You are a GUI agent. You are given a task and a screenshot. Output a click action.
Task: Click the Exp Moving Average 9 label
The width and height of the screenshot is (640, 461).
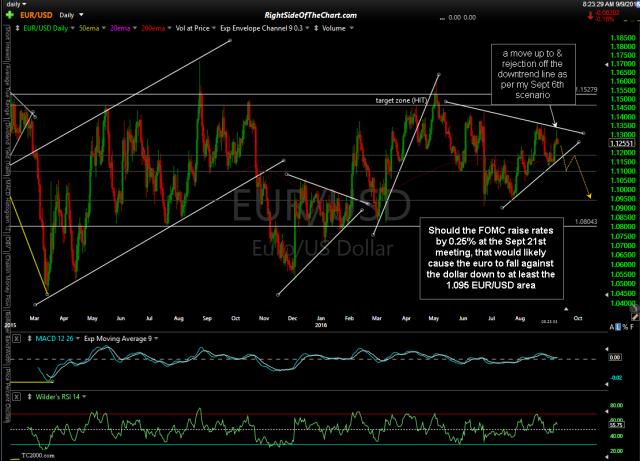tap(118, 339)
